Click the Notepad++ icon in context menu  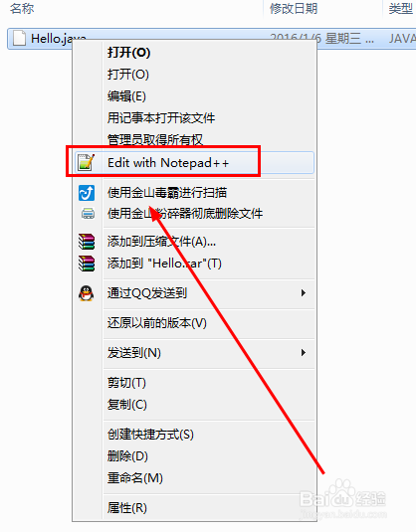pyautogui.click(x=86, y=162)
